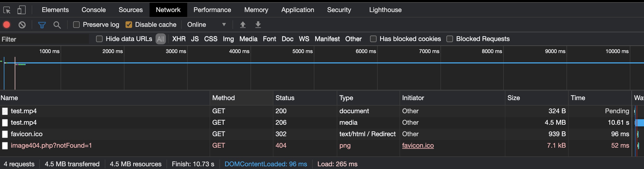Select the test.mp4 media request name
Viewport: 644px width, 169px height.
(x=24, y=123)
